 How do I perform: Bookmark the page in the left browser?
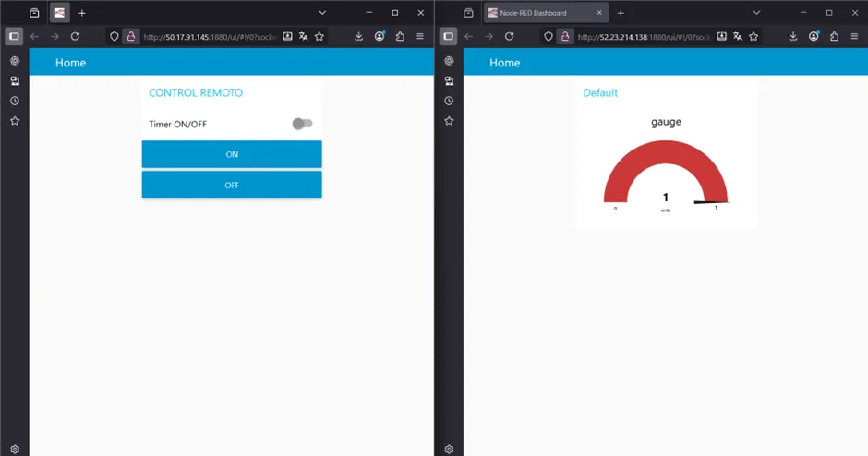pos(319,36)
